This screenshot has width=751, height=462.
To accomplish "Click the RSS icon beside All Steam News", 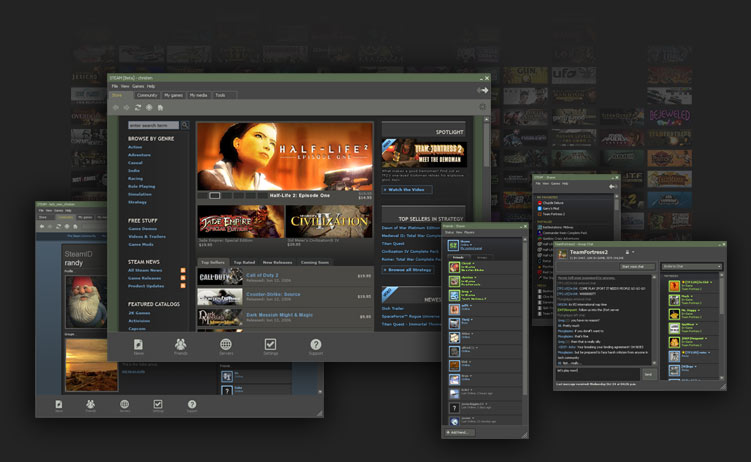I will 182,271.
